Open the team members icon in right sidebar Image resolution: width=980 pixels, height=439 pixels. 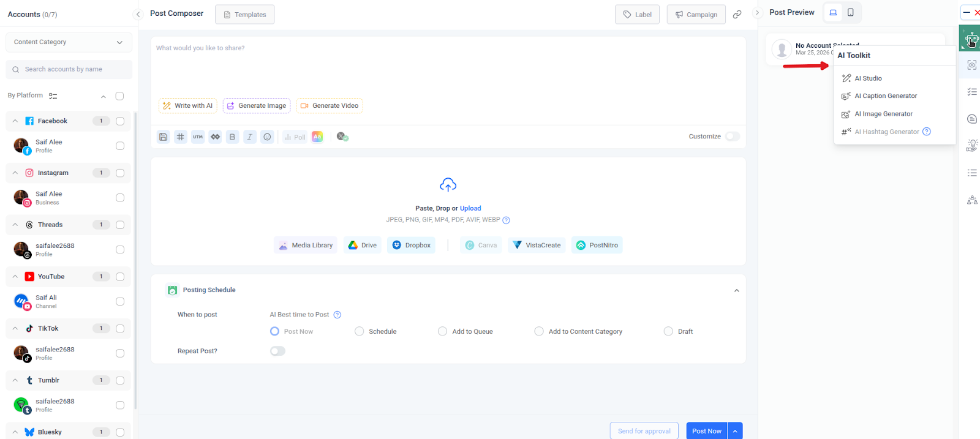click(971, 200)
